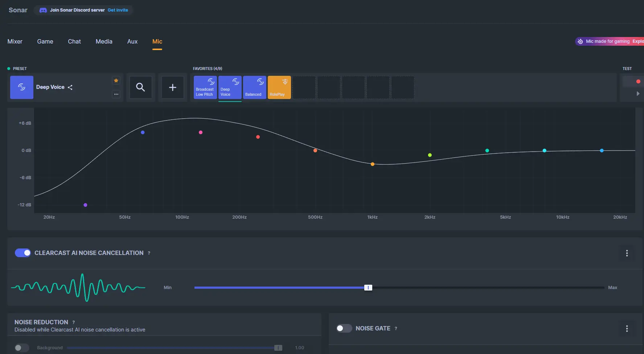The height and width of the screenshot is (354, 644).
Task: Click the favorite star on Deep Voice preset
Action: click(116, 81)
